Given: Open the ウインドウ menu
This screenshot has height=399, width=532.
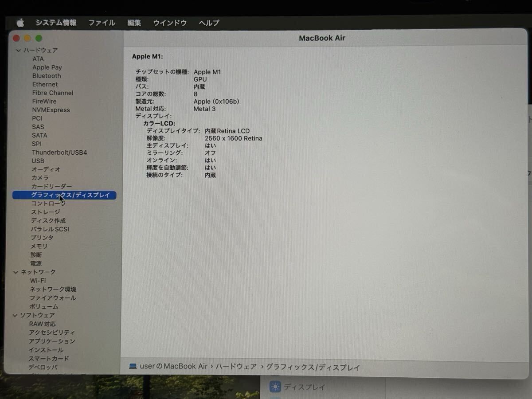Looking at the screenshot, I should pos(170,23).
